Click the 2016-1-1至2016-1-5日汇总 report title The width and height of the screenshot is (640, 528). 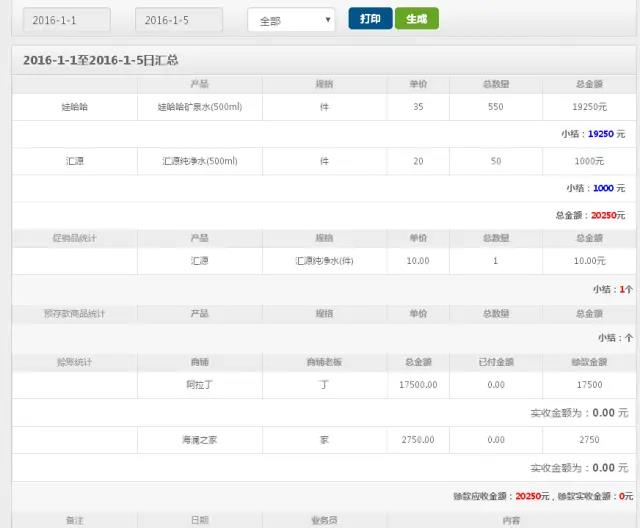(x=101, y=61)
